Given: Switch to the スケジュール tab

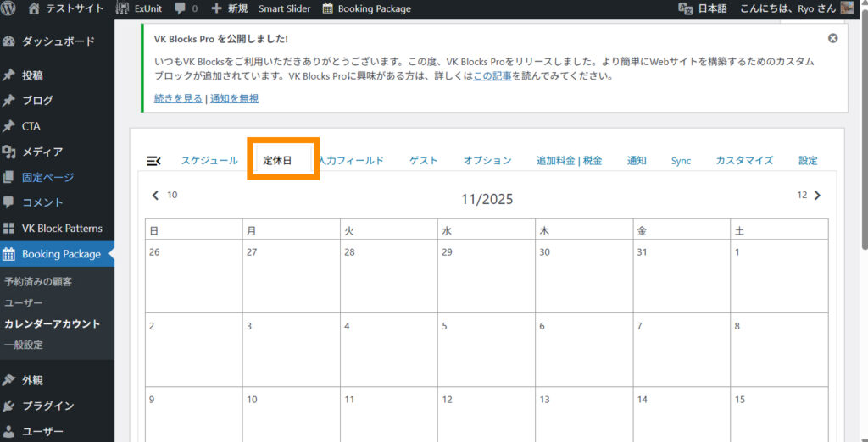Looking at the screenshot, I should click(x=209, y=160).
